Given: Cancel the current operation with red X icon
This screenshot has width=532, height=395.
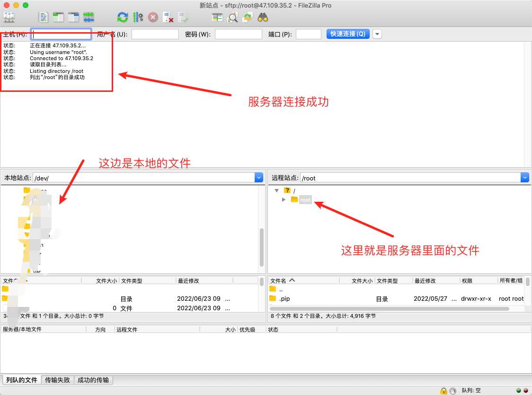Looking at the screenshot, I should click(x=153, y=17).
